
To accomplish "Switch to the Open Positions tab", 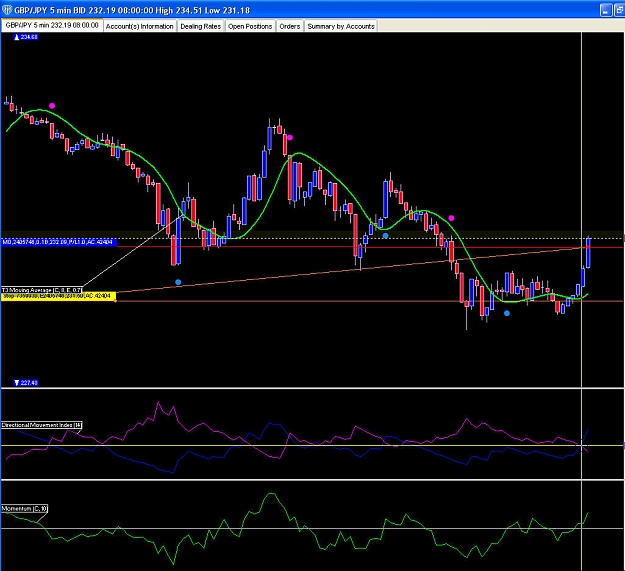I will click(x=250, y=26).
